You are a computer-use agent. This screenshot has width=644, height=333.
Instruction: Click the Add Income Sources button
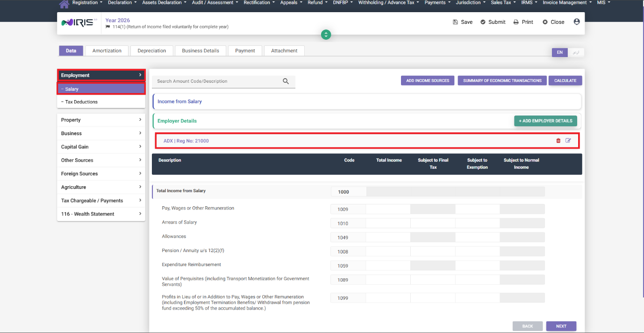pos(428,80)
